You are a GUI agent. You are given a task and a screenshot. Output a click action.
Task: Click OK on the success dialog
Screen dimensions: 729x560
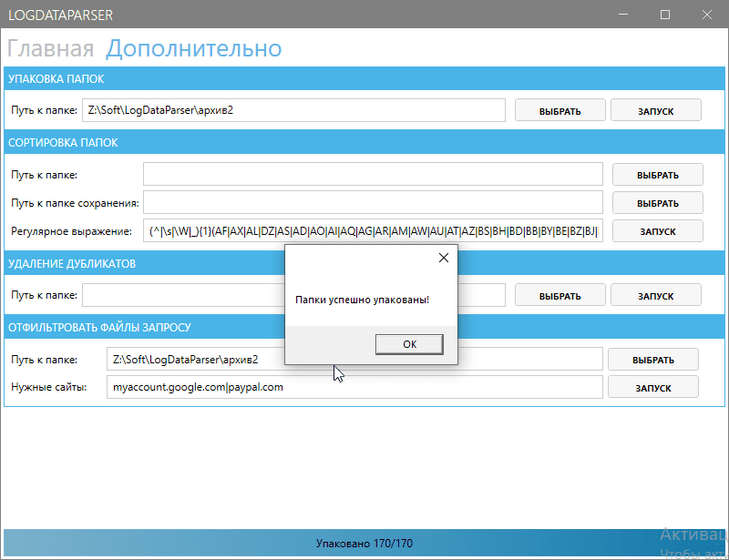pyautogui.click(x=408, y=344)
